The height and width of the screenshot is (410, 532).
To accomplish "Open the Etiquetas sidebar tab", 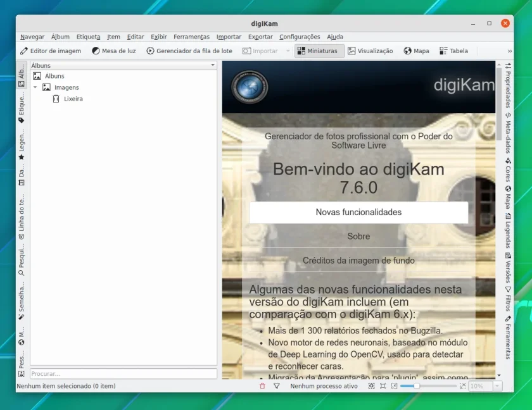I will [22, 108].
